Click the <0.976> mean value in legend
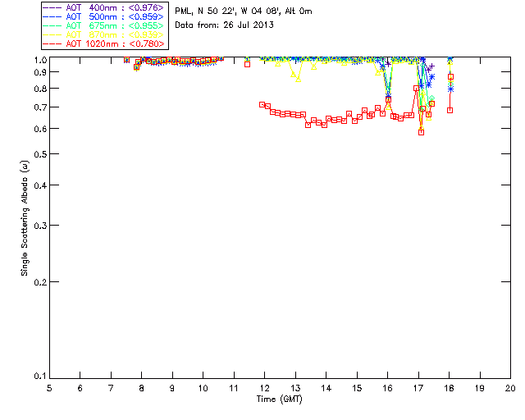This screenshot has height=420, width=525. tap(146, 7)
